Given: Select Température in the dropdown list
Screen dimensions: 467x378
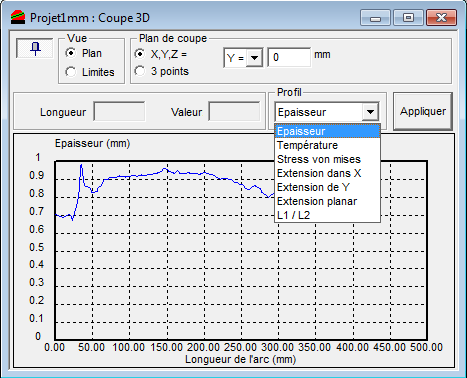Looking at the screenshot, I should pyautogui.click(x=327, y=145).
